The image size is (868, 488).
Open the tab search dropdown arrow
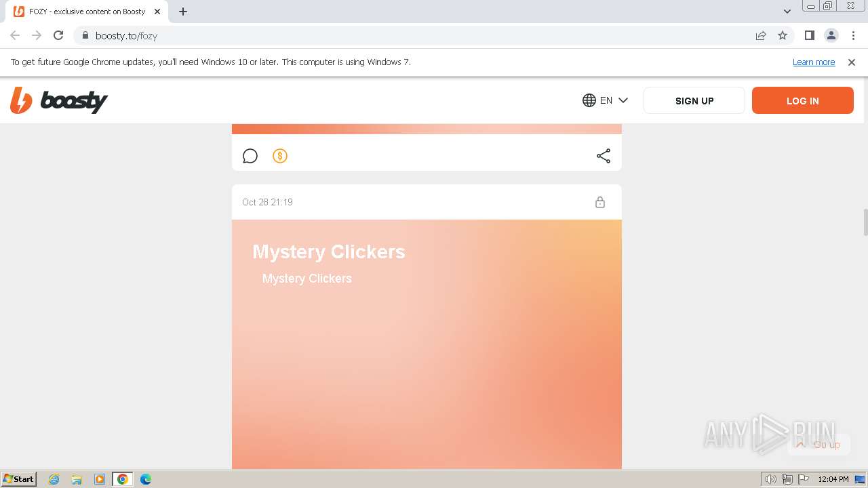(x=787, y=12)
